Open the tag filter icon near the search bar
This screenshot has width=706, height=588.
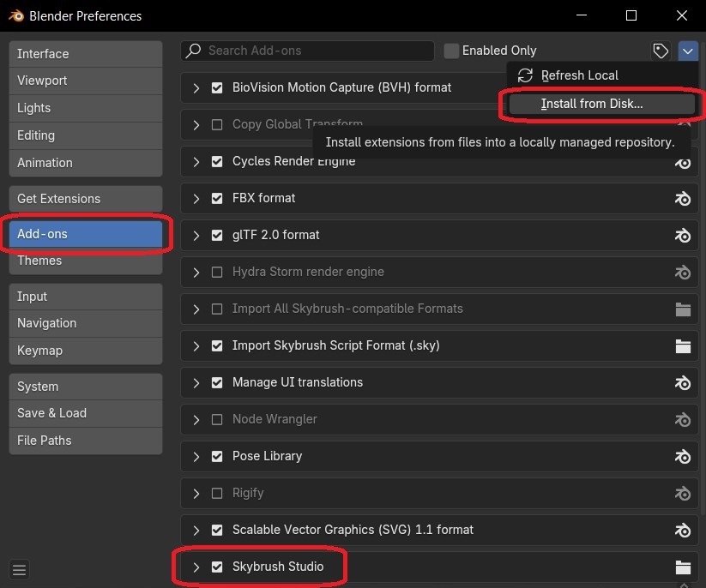[661, 51]
